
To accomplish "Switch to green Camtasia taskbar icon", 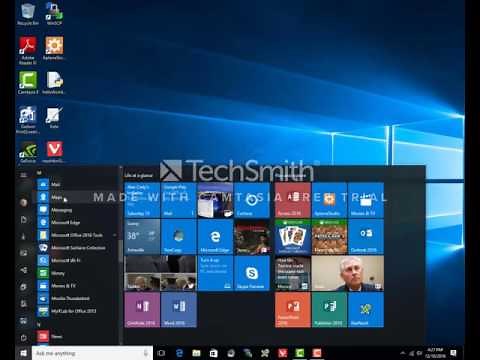I will pyautogui.click(x=300, y=353).
